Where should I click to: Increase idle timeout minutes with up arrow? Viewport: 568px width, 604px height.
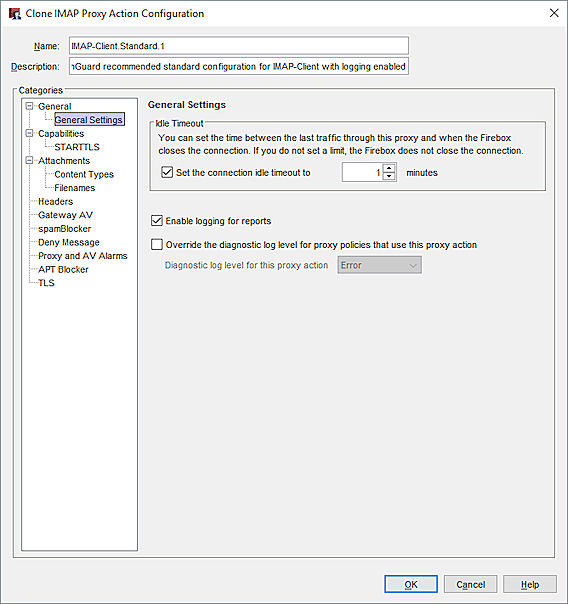[389, 168]
